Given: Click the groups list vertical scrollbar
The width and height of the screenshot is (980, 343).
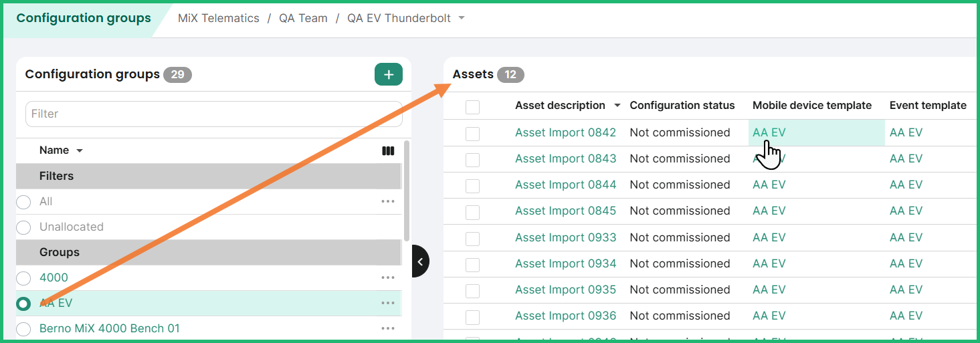Looking at the screenshot, I should (x=407, y=191).
